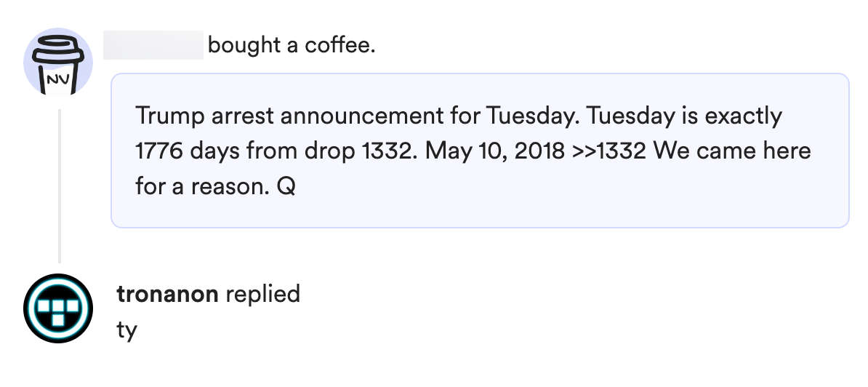Click "Trump arrest announcement" at message start
This screenshot has width=868, height=387.
(285, 116)
